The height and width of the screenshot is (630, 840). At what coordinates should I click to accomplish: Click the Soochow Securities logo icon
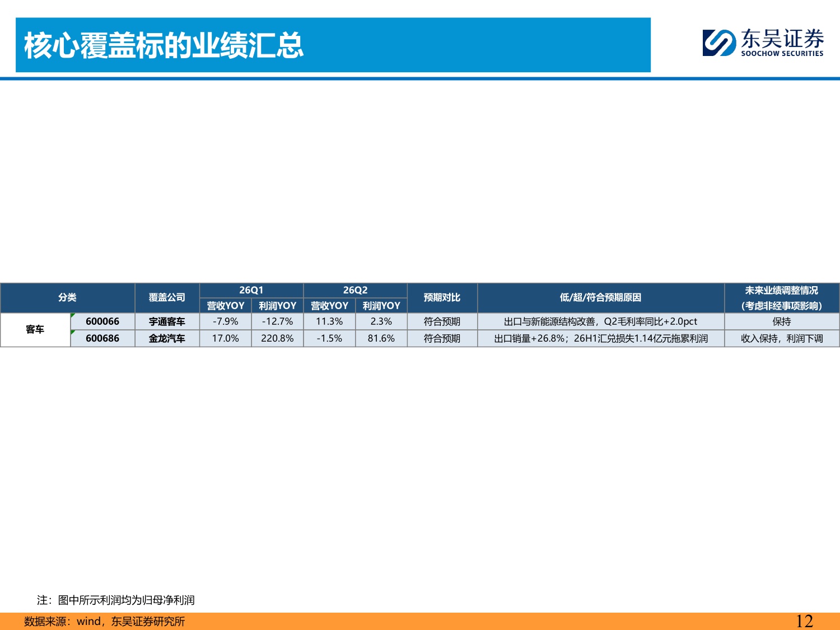pyautogui.click(x=719, y=43)
